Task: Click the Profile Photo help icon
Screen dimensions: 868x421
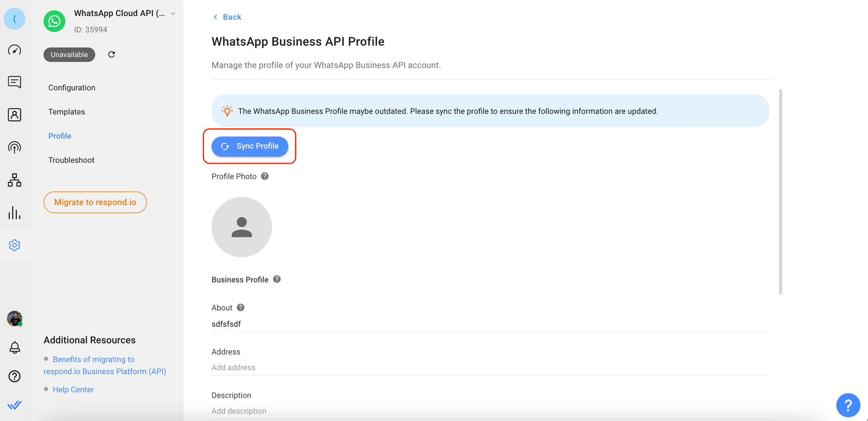Action: [x=265, y=176]
